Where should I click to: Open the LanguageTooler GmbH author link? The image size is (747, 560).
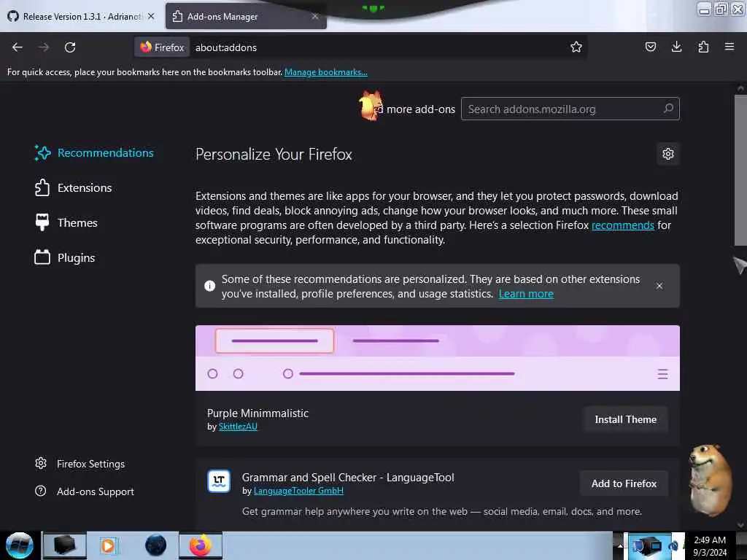(298, 491)
